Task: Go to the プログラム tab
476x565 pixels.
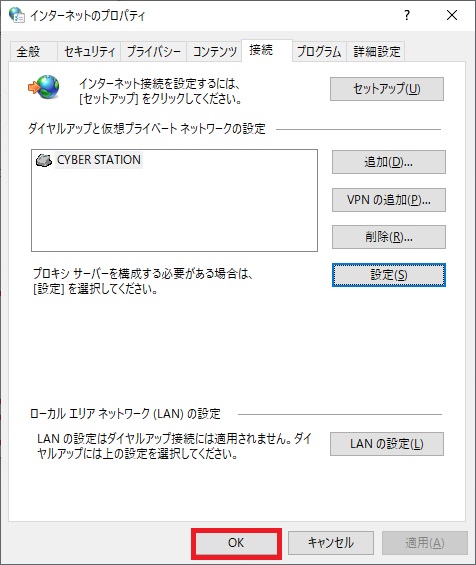Action: (x=319, y=52)
